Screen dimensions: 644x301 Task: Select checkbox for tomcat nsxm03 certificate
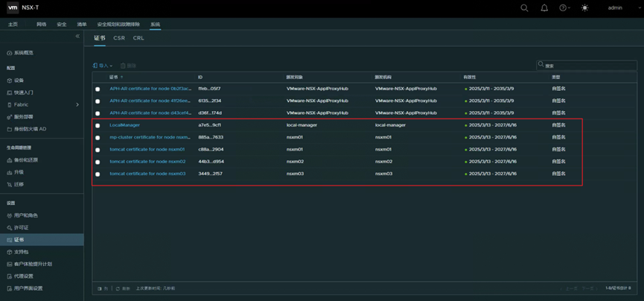click(x=98, y=174)
